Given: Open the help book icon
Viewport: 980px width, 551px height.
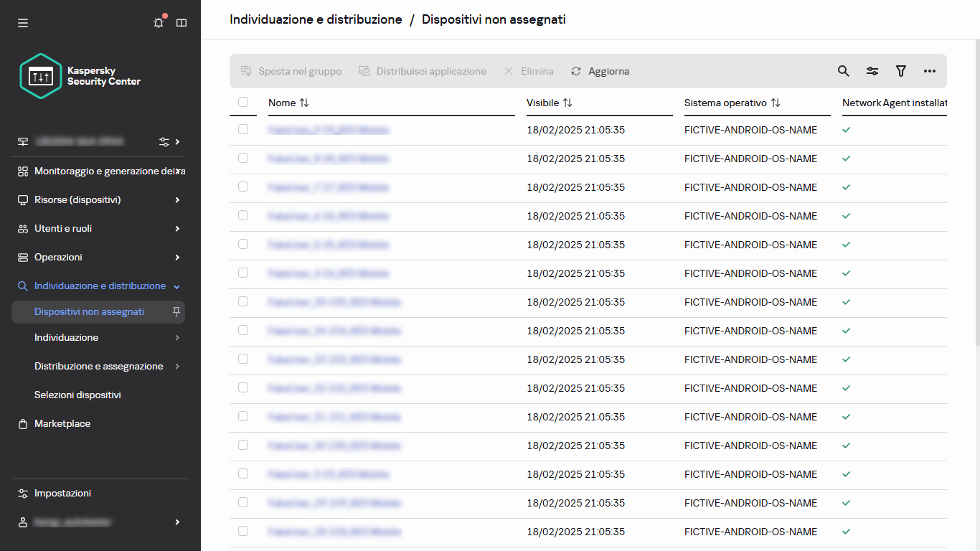Looking at the screenshot, I should click(182, 23).
